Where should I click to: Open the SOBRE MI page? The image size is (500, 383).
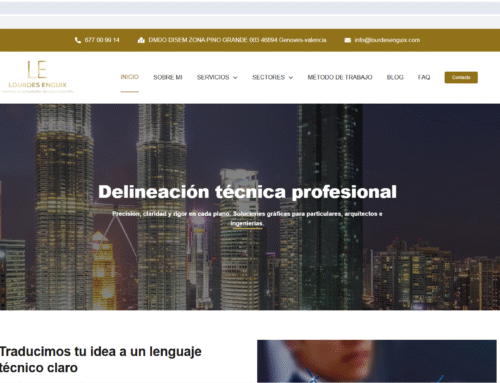click(168, 77)
